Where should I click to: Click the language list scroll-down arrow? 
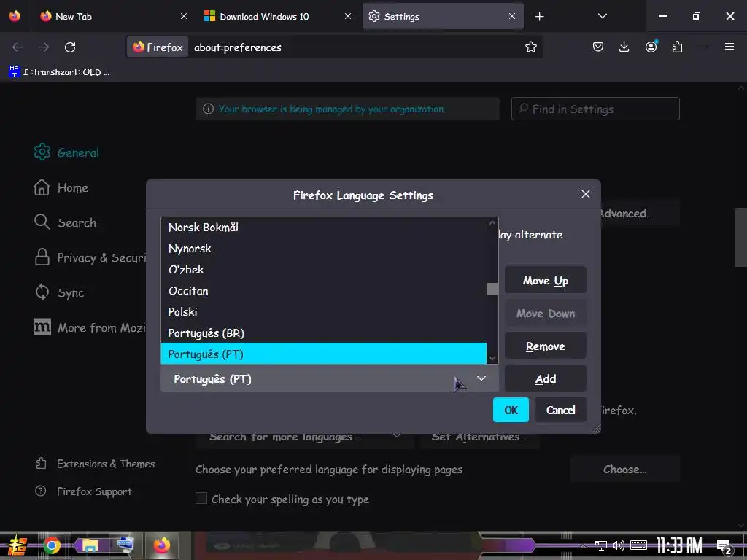pyautogui.click(x=492, y=358)
